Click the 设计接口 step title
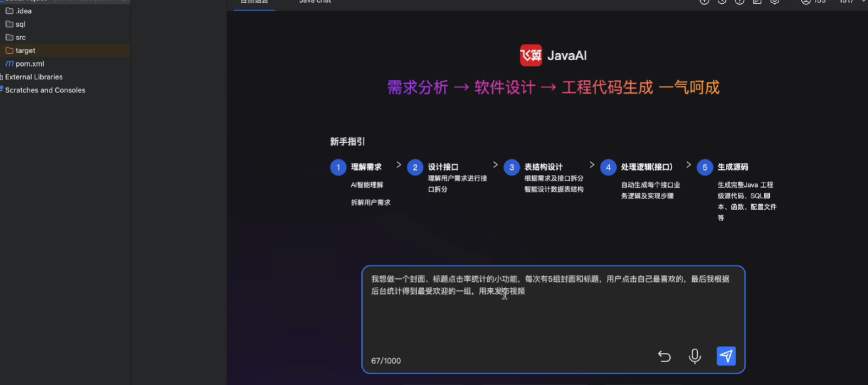Image resolution: width=868 pixels, height=385 pixels. coord(443,167)
